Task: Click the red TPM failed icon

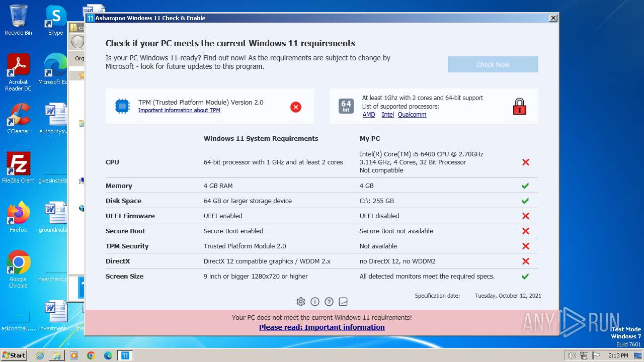Action: point(296,107)
